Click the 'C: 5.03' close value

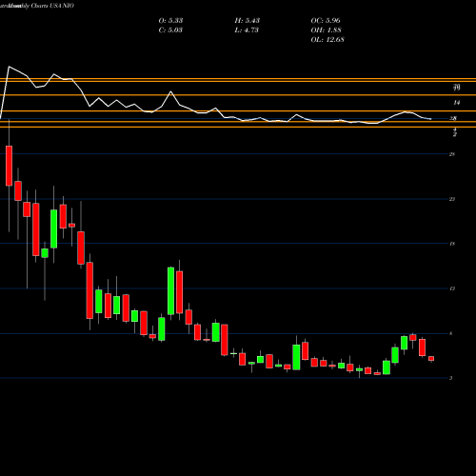pyautogui.click(x=170, y=30)
